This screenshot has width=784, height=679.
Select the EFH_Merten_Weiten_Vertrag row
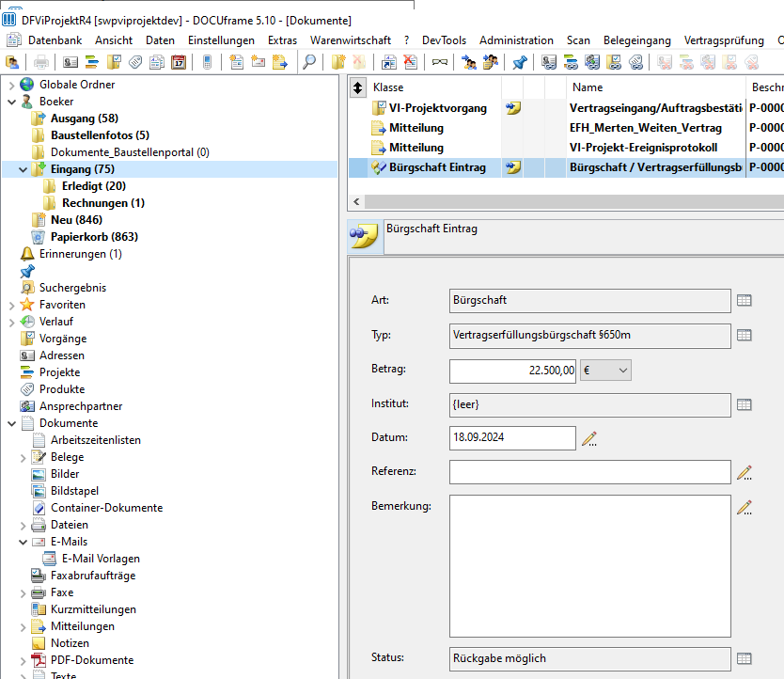pos(567,128)
